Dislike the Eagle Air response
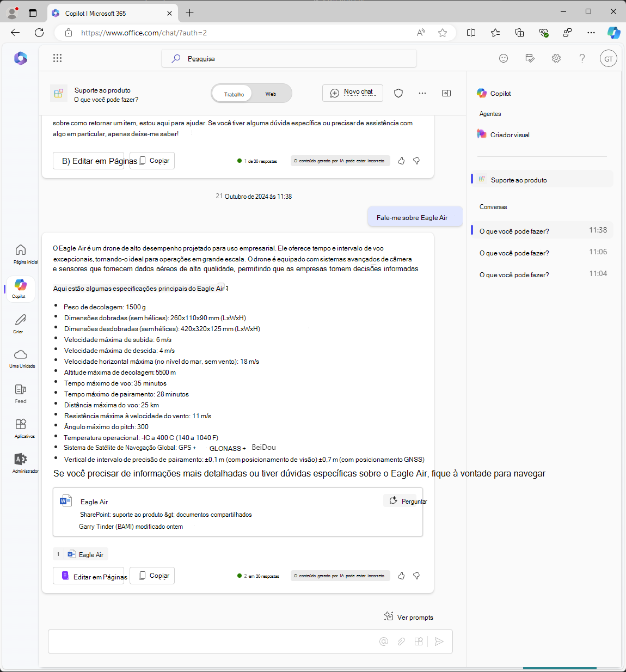 tap(416, 576)
